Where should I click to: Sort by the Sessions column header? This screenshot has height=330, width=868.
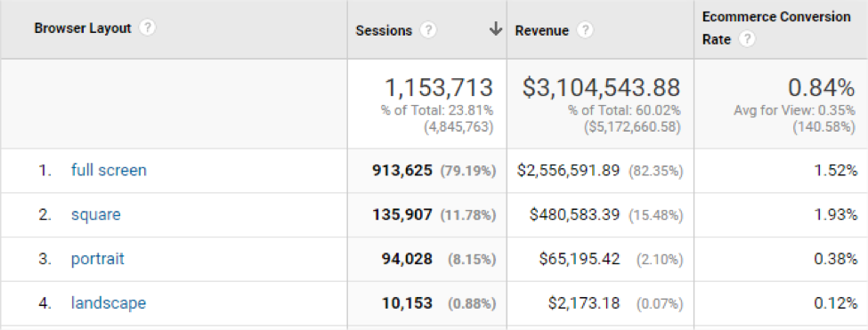coord(384,31)
